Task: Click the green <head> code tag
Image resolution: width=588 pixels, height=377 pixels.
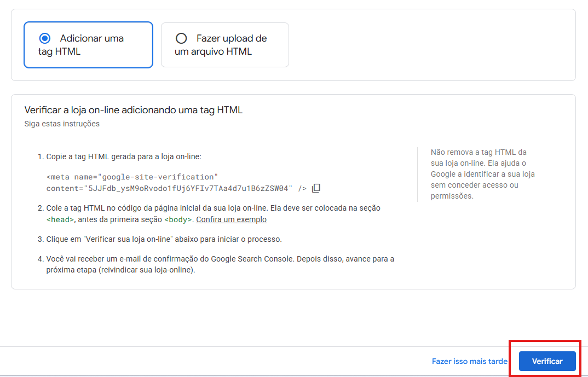Action: [x=60, y=219]
